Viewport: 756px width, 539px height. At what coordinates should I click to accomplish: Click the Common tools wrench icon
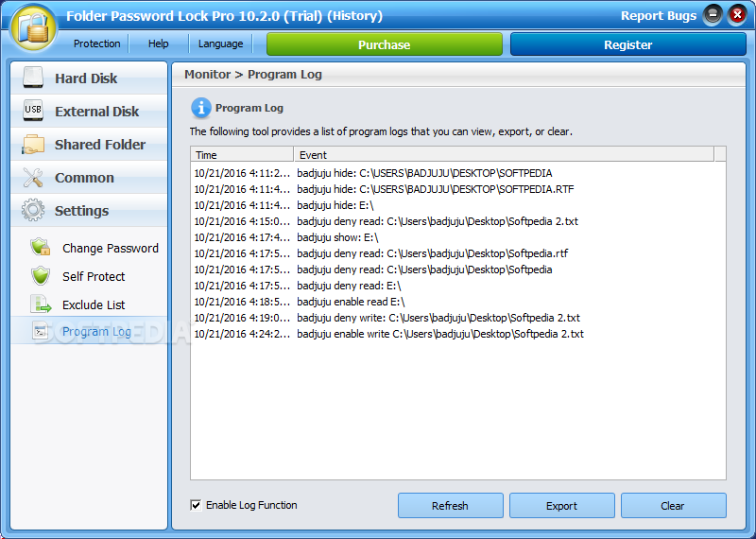tap(33, 177)
